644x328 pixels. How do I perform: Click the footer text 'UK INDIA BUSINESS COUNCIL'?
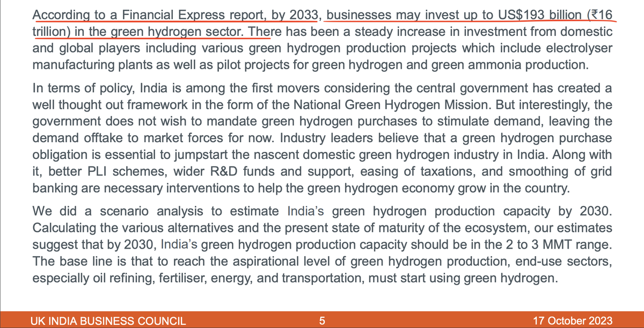point(109,321)
